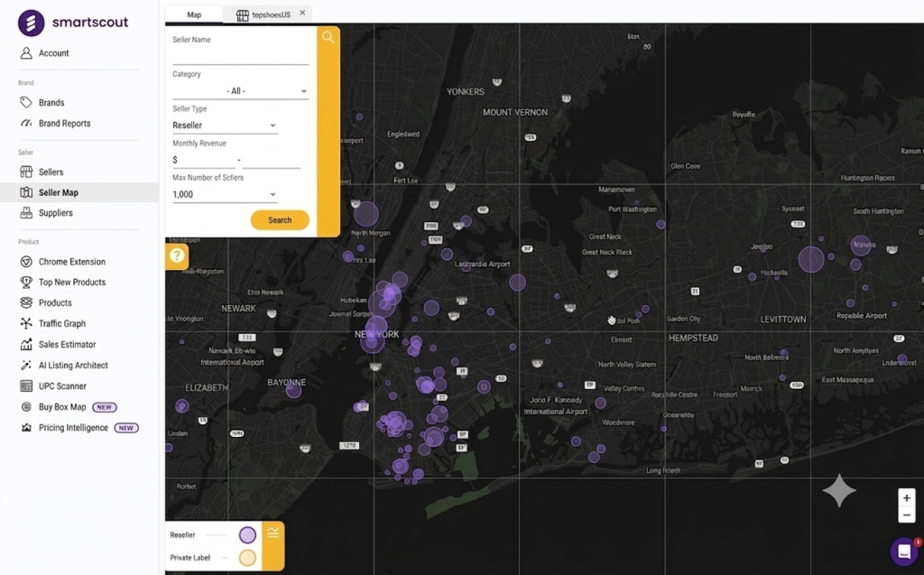This screenshot has height=575, width=924.
Task: Click the Brands tag icon
Action: pyautogui.click(x=26, y=103)
